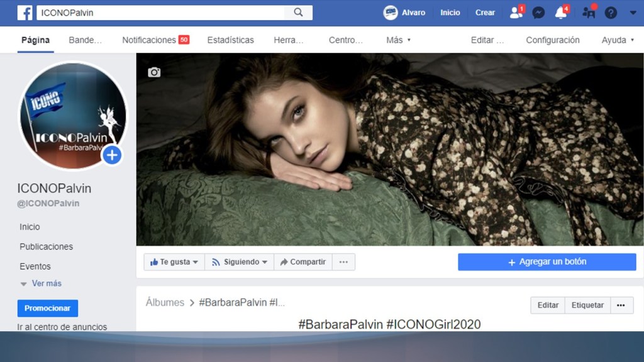
Task: Click the Facebook logo icon
Action: click(25, 13)
